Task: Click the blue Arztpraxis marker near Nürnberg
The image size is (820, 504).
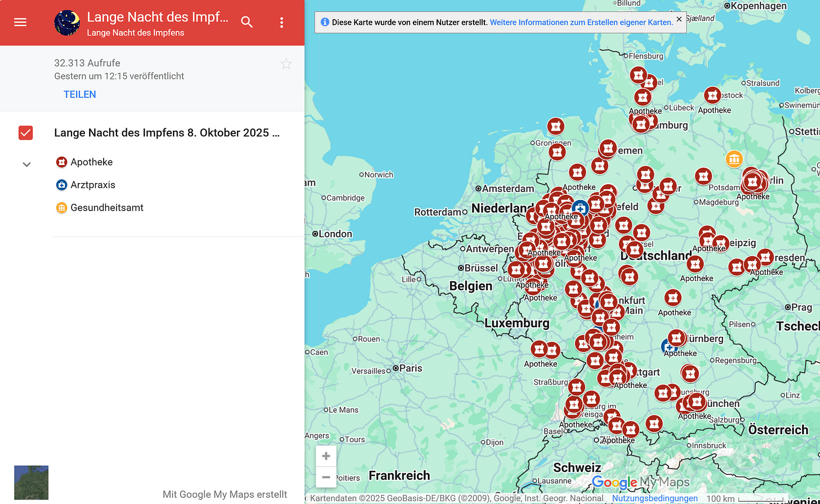Action: (668, 346)
